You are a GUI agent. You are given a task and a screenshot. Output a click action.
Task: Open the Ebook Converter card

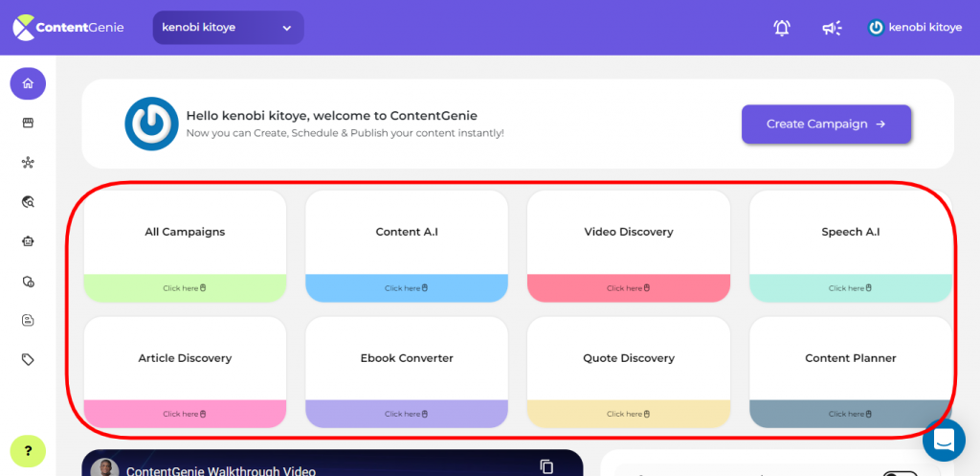click(x=407, y=373)
